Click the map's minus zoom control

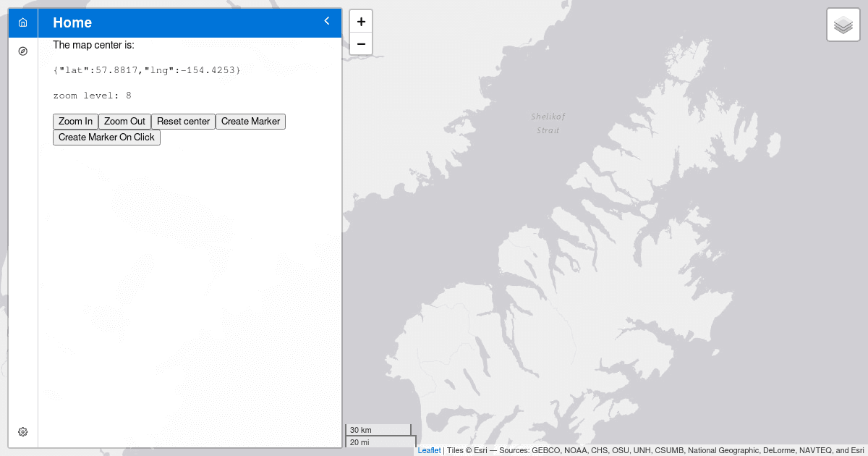[361, 44]
